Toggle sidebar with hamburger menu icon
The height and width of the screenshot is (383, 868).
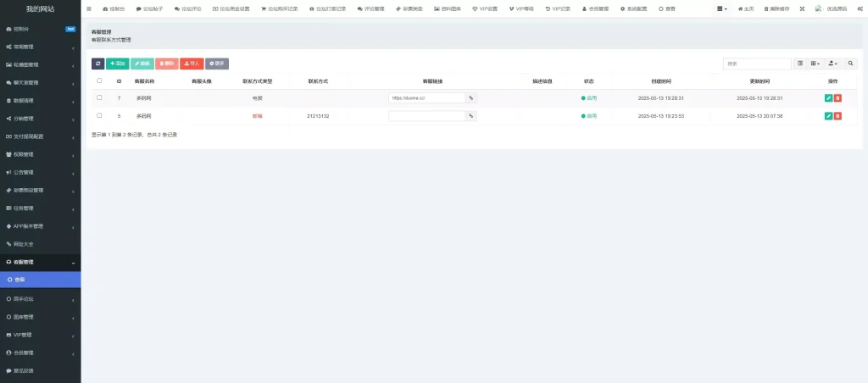[x=89, y=8]
